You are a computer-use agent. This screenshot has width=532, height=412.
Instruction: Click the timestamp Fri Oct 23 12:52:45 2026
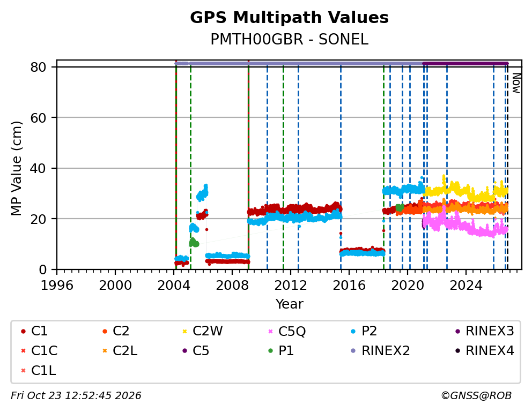point(76,395)
